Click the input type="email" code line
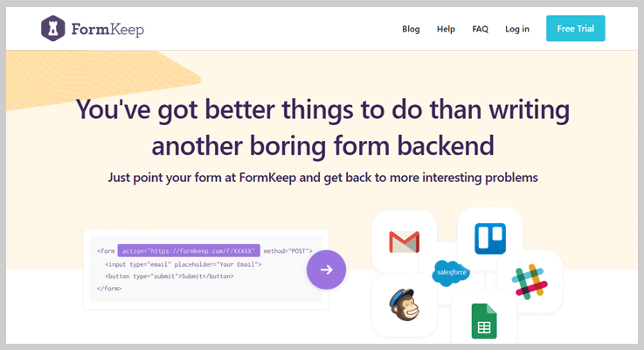 click(184, 264)
